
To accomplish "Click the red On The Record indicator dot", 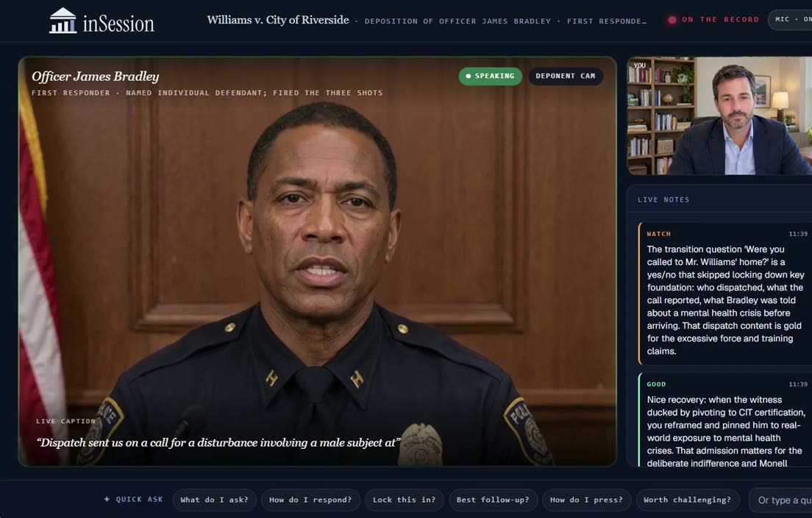I will click(x=672, y=20).
